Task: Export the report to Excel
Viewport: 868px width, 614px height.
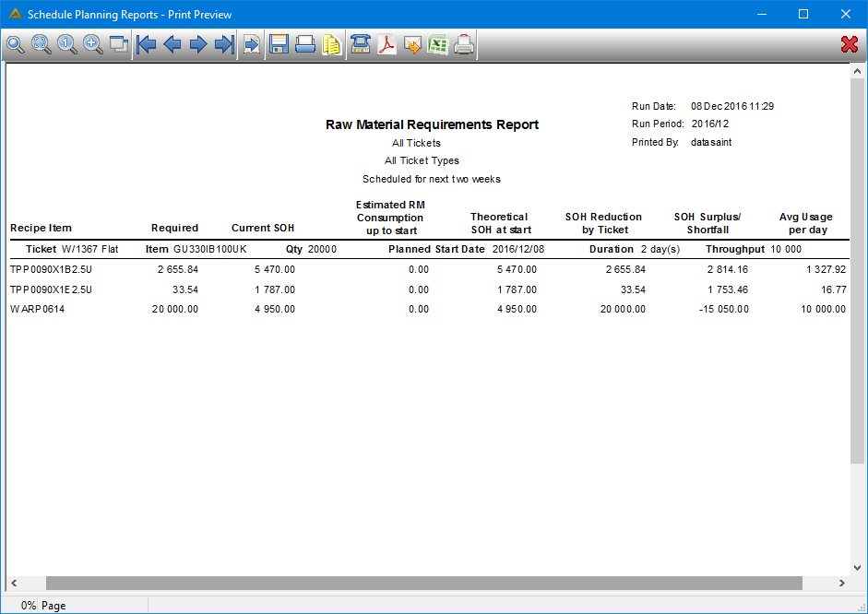Action: (438, 44)
